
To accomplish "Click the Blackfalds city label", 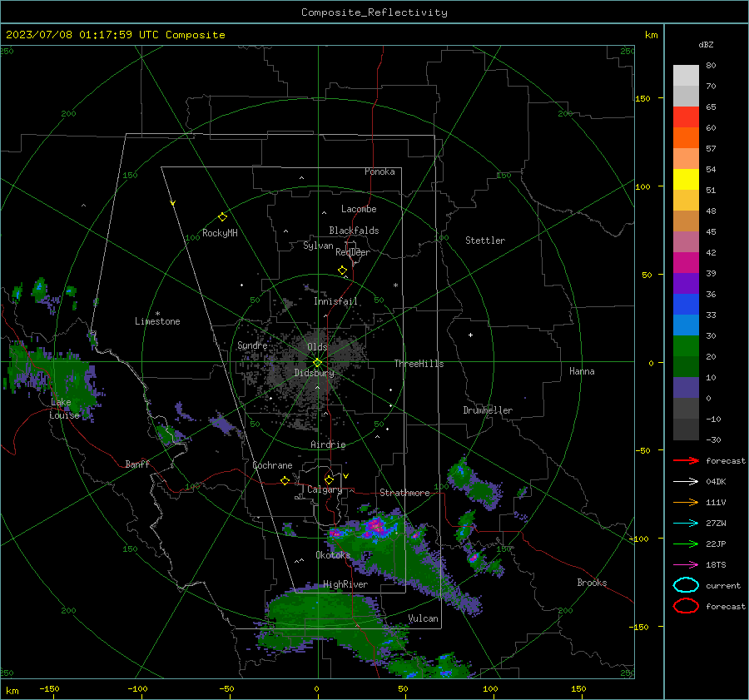I will 354,231.
